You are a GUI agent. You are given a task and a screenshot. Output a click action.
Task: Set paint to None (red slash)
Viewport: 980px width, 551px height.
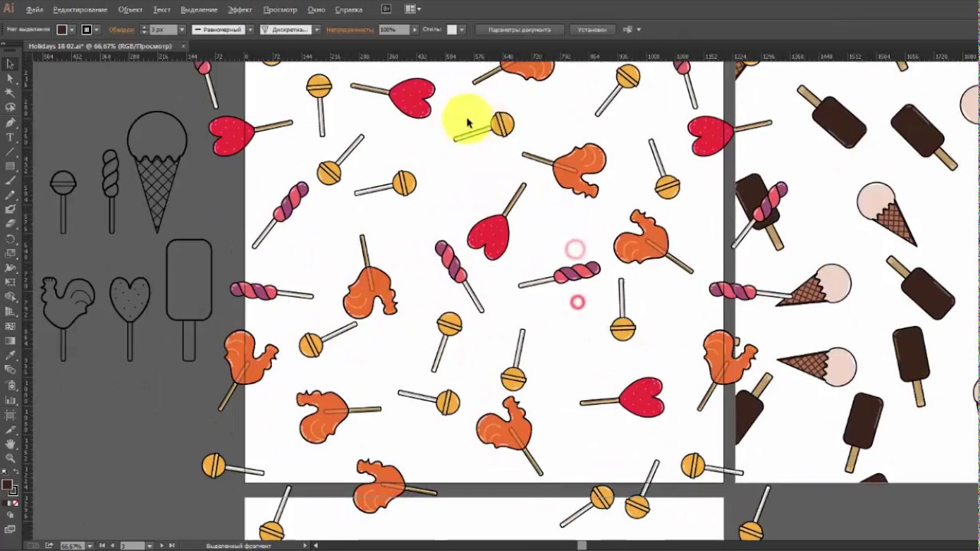coord(16,504)
